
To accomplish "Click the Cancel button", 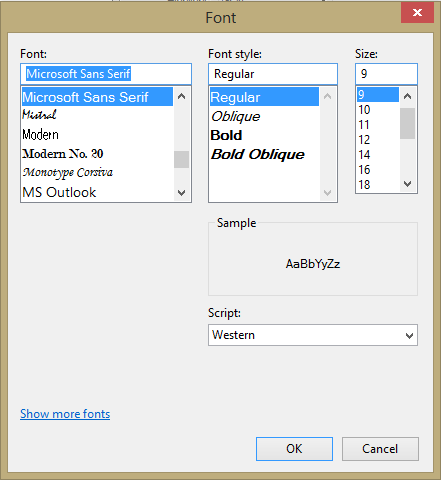I will [380, 449].
